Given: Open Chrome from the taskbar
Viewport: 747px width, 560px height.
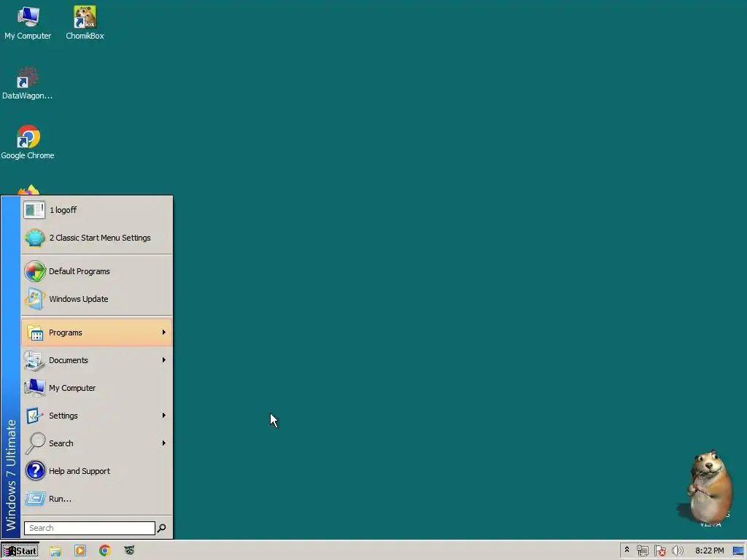Looking at the screenshot, I should [x=105, y=551].
